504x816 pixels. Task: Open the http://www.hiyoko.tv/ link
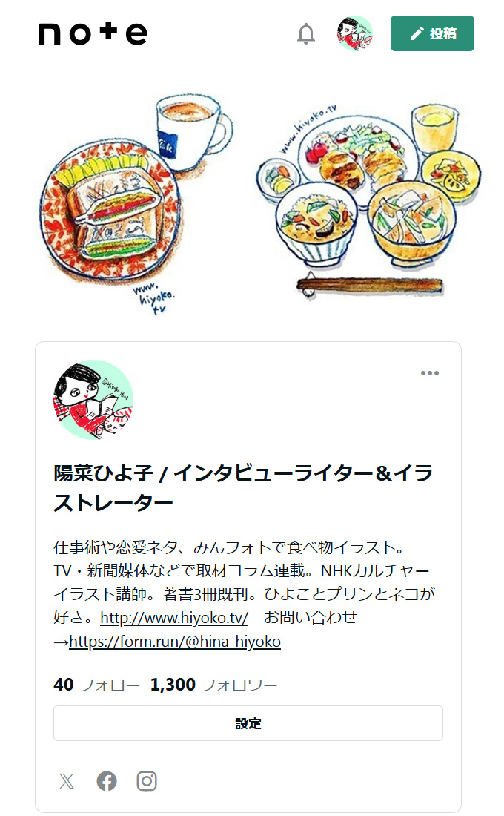[174, 618]
